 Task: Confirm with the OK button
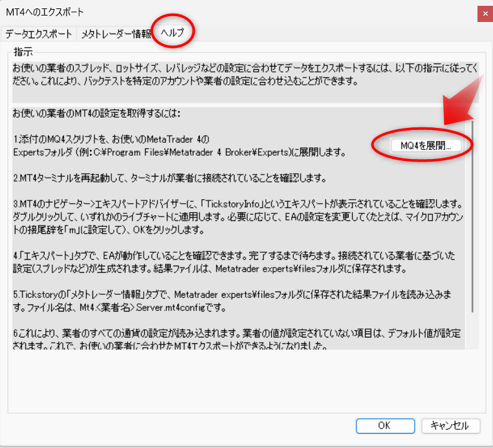(x=385, y=425)
